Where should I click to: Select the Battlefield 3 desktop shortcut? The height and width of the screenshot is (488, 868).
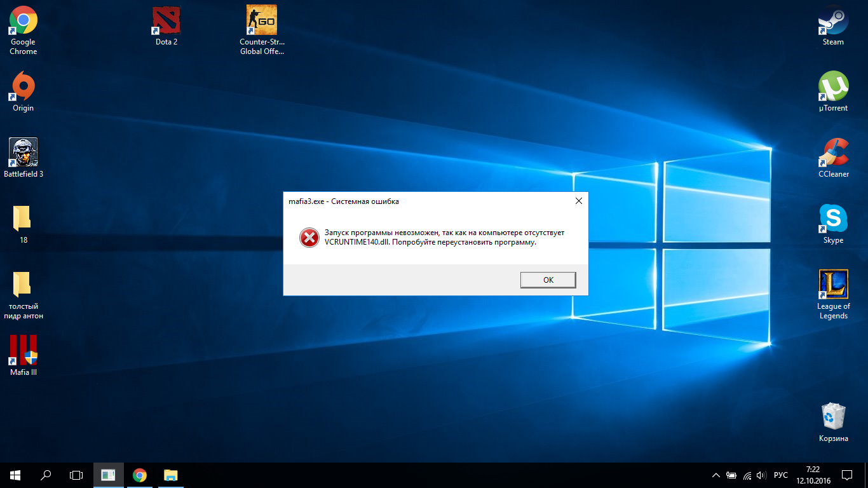click(24, 158)
